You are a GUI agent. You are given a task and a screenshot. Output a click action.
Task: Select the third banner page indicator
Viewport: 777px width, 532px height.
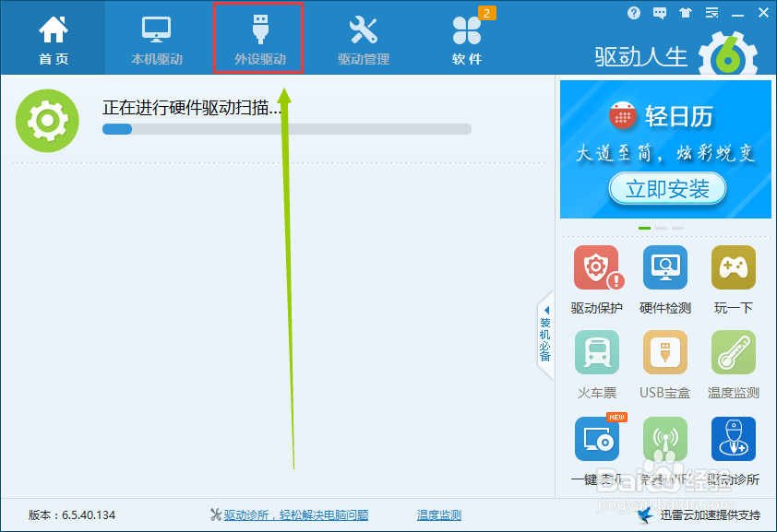coord(678,228)
